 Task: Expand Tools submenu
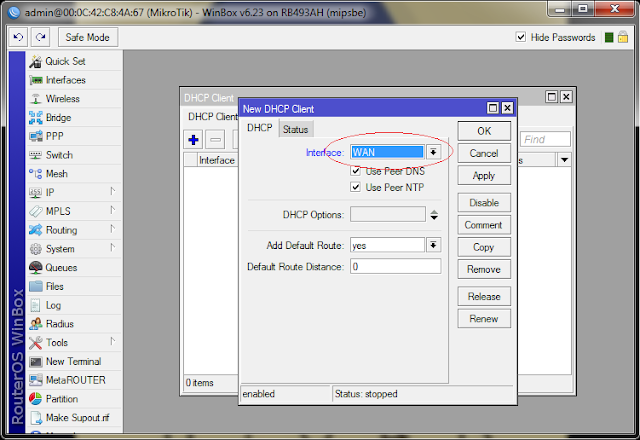pyautogui.click(x=113, y=341)
